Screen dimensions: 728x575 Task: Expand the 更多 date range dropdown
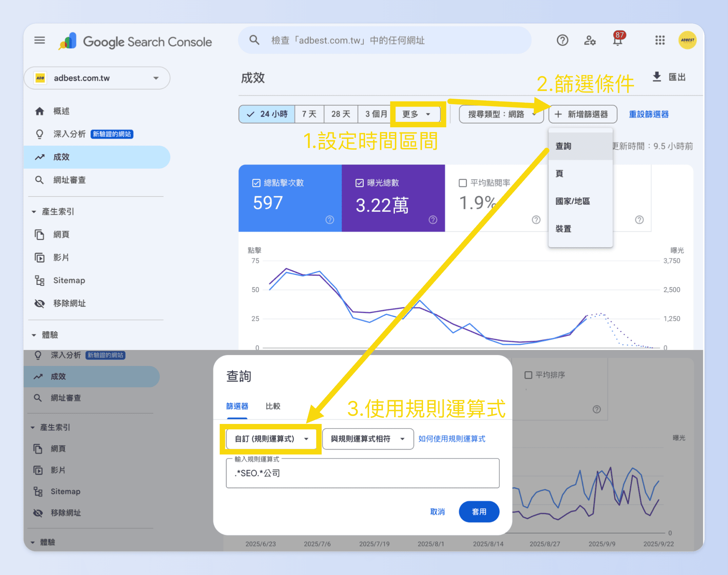click(x=417, y=114)
